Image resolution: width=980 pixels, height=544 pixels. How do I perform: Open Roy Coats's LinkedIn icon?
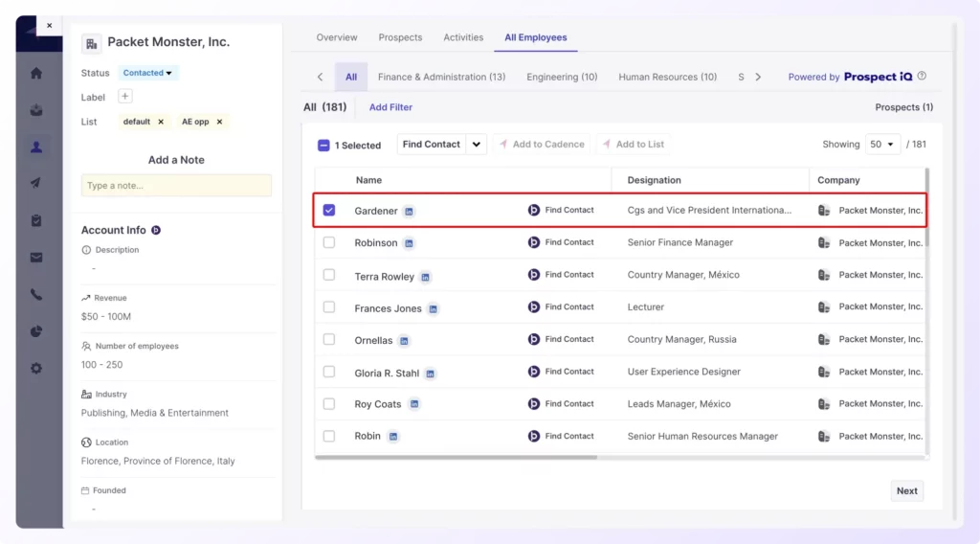(413, 404)
